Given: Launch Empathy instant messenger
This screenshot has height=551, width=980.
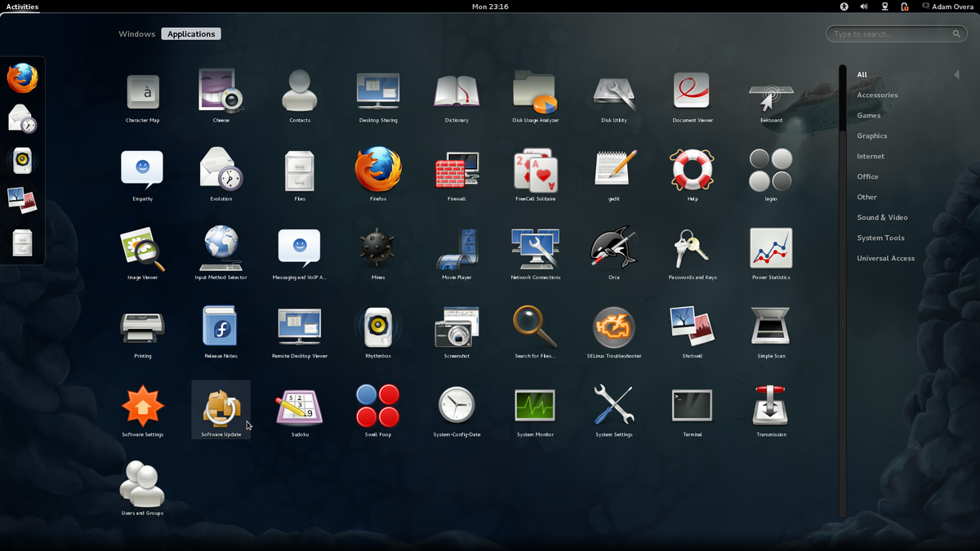Looking at the screenshot, I should (x=142, y=171).
